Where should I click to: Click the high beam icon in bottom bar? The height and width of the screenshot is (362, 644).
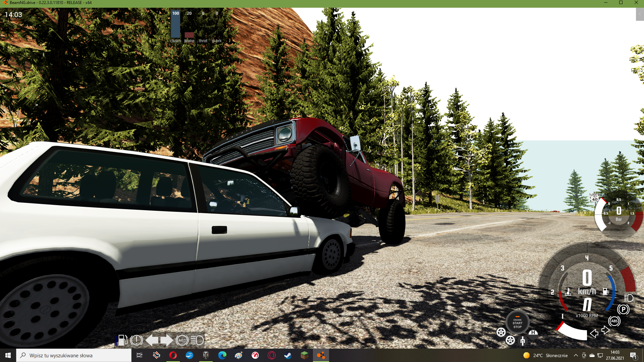(197, 340)
